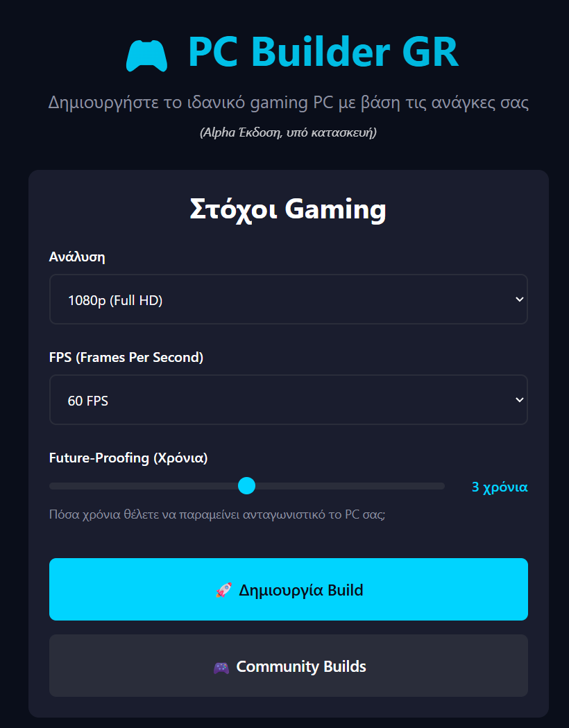Screen dimensions: 569x728
Task: Click the slider track to change years
Action: pyautogui.click(x=347, y=485)
